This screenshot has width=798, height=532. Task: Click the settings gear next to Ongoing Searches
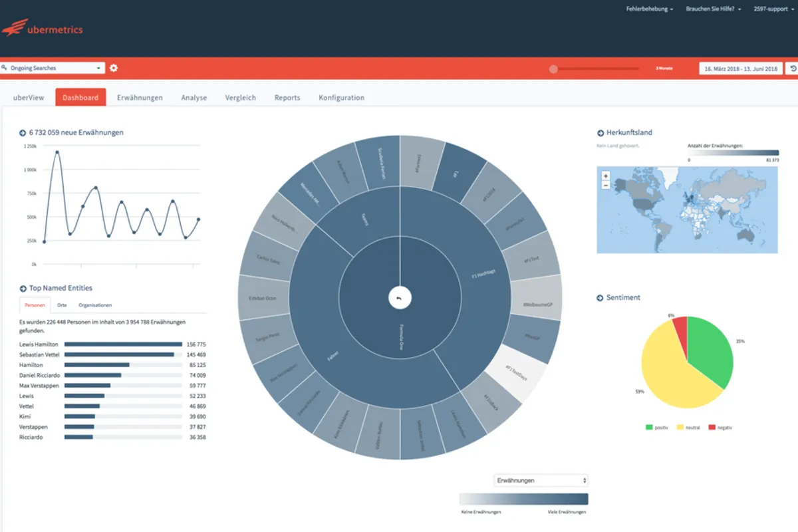pos(114,68)
